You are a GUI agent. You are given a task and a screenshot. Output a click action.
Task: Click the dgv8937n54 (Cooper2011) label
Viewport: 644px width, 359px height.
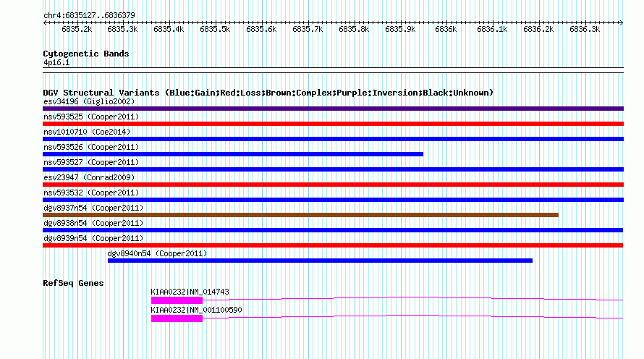93,208
